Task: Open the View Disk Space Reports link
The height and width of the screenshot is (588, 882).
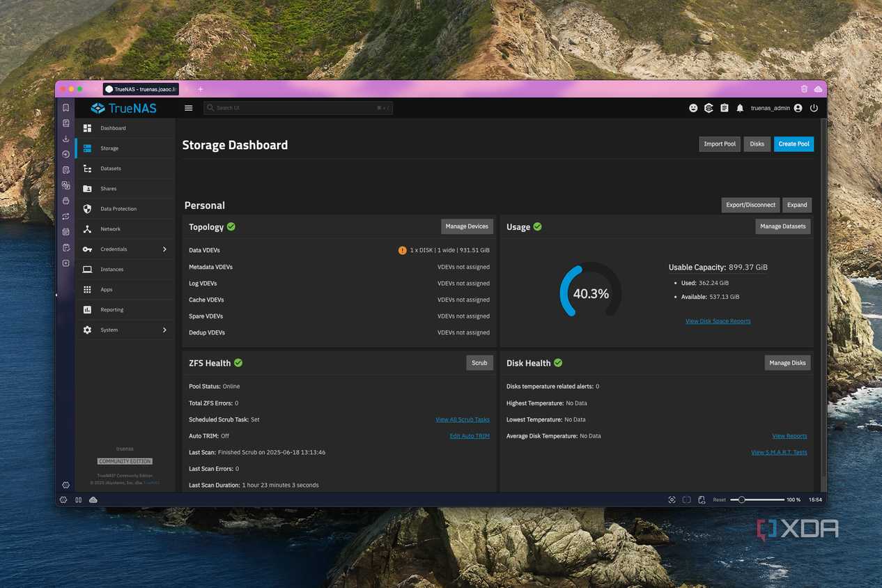Action: pos(718,321)
